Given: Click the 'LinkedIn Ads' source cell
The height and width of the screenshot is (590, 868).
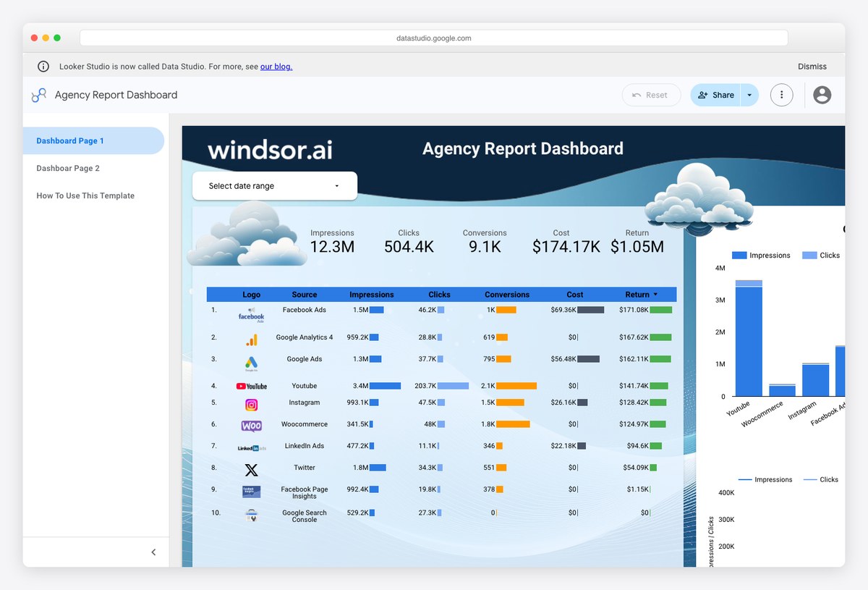Looking at the screenshot, I should (305, 446).
